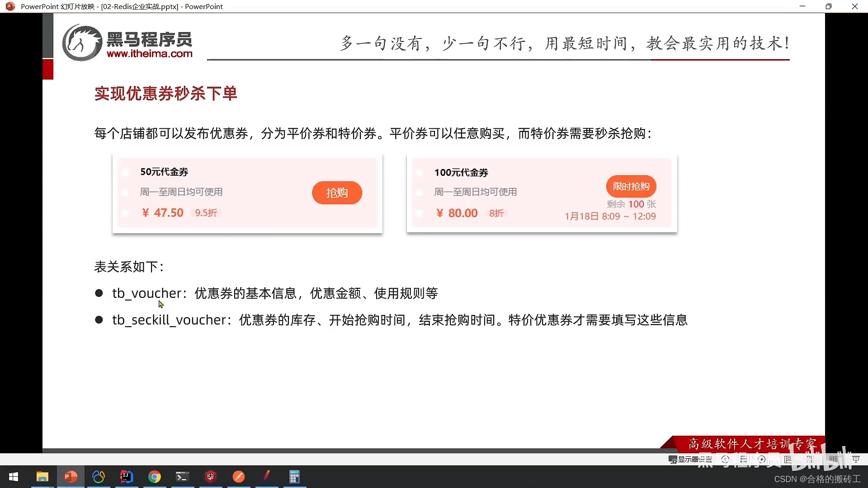This screenshot has width=868, height=488.
Task: Click the previous slide arrow in status bar
Action: pos(726,459)
